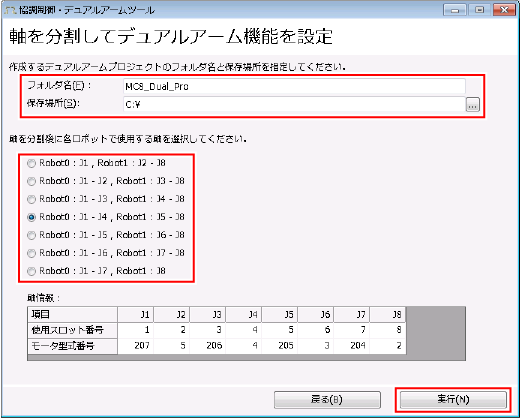Select the Robot0: J1 - J4 radio button

[x=32, y=217]
